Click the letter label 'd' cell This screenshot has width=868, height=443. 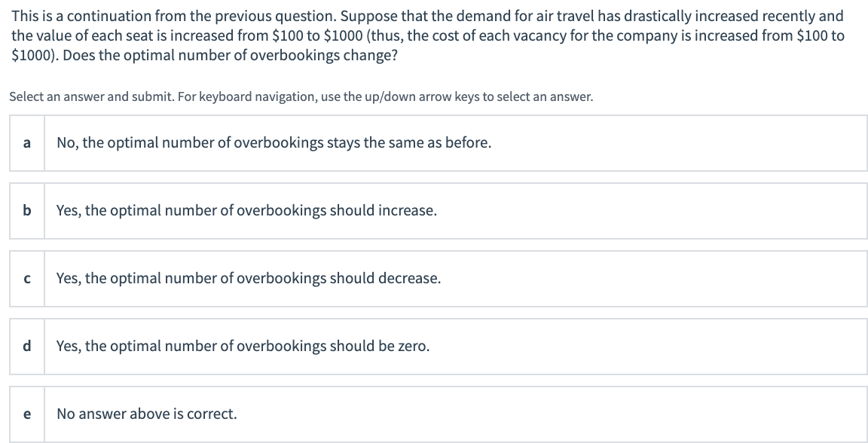click(x=26, y=347)
